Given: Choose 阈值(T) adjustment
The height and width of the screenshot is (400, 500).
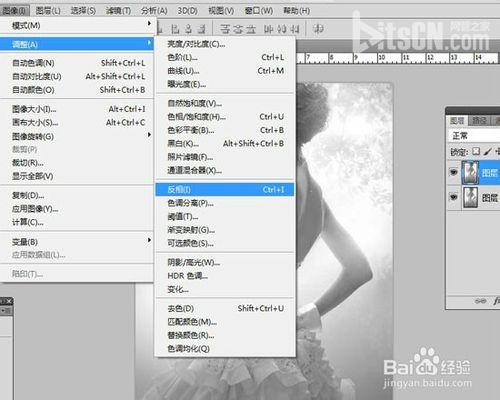Looking at the screenshot, I should [225, 216].
